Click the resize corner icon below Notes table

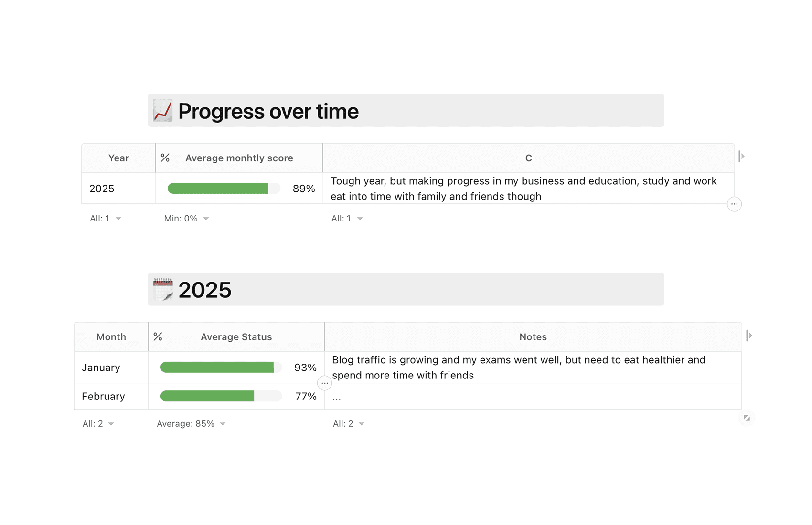(747, 418)
